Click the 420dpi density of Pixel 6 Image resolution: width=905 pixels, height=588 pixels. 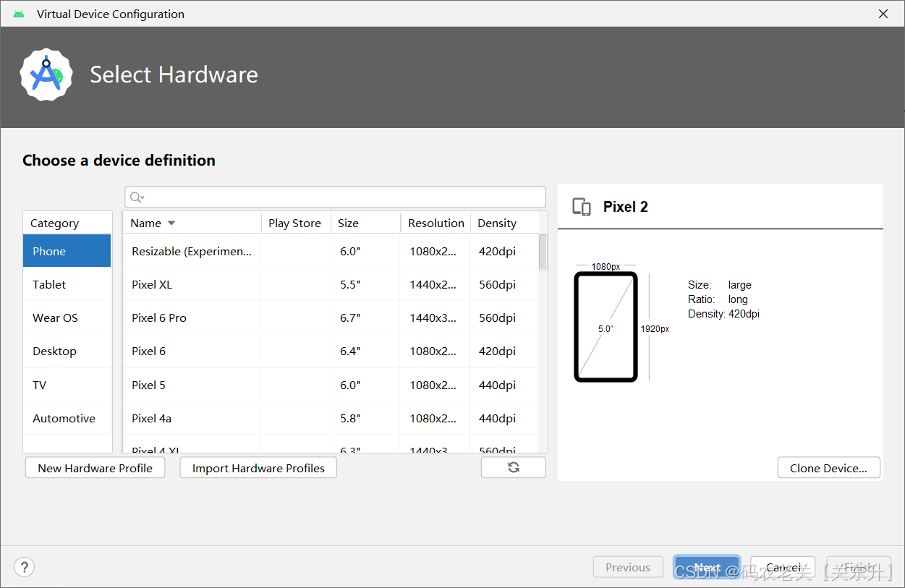pos(498,351)
